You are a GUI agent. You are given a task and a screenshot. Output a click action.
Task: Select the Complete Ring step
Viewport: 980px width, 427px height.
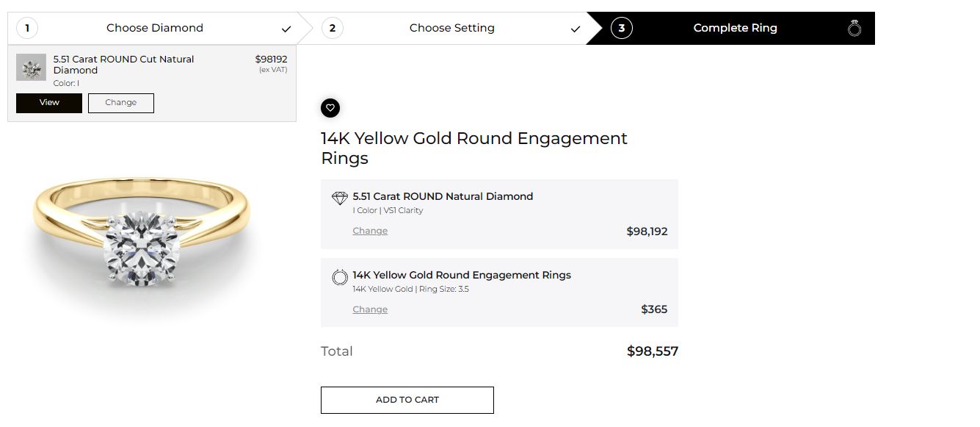735,28
